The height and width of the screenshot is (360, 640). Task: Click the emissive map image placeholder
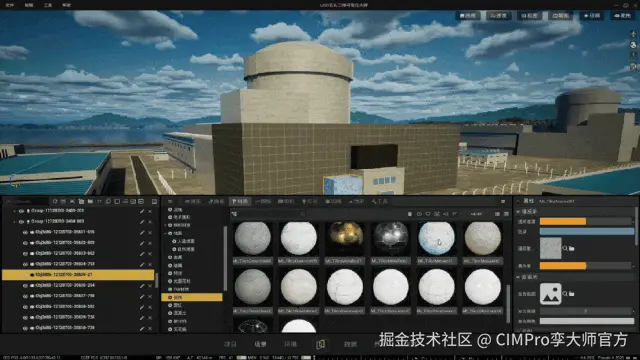(x=550, y=293)
